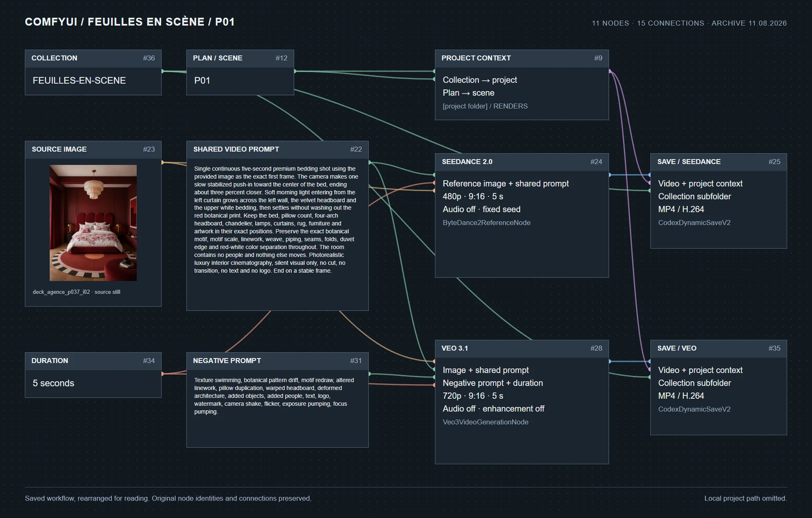Select the VEO 3.1 node title
The width and height of the screenshot is (812, 518).
pyautogui.click(x=455, y=348)
